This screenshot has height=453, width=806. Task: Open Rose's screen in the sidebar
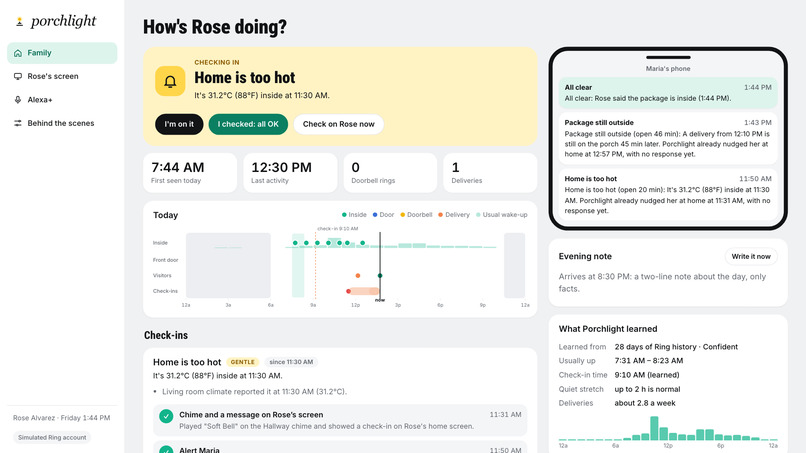click(62, 76)
